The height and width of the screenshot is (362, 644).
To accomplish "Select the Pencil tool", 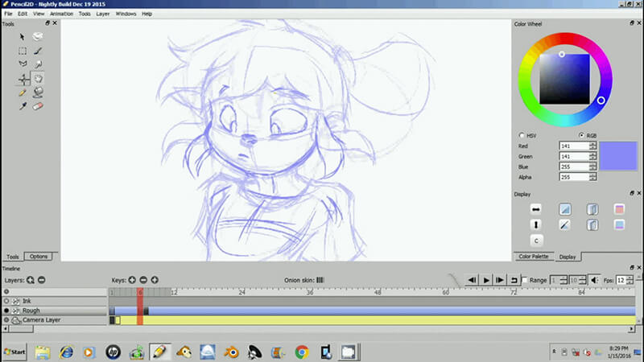I will (23, 93).
